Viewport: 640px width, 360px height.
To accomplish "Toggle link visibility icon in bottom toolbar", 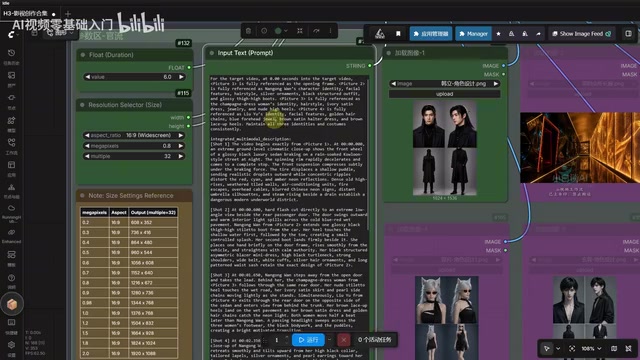I will pyautogui.click(x=628, y=348).
